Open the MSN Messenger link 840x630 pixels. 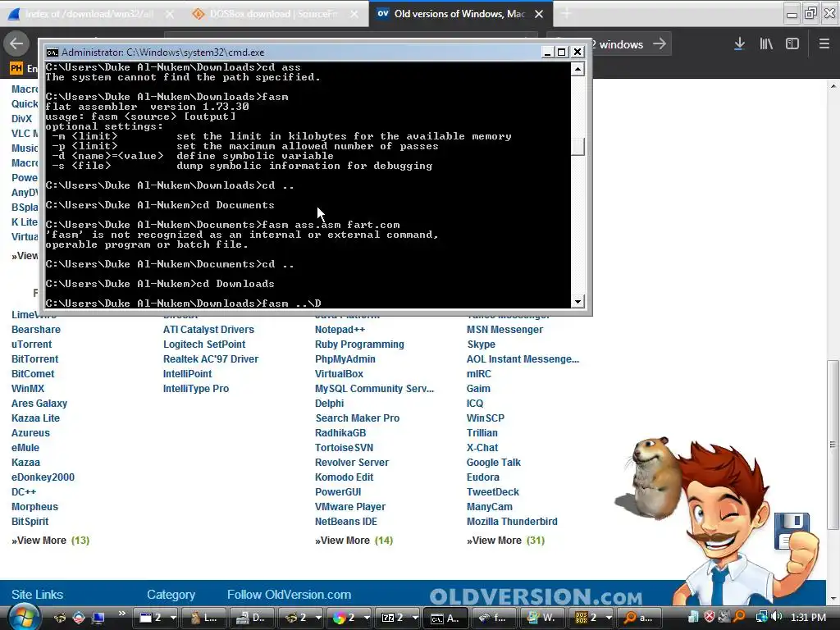point(504,330)
